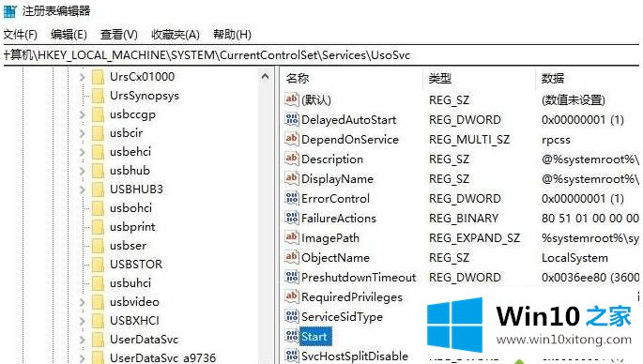Viewport: 643px width, 364px height.
Task: Expand the usbccgp tree node
Action: pyautogui.click(x=82, y=114)
